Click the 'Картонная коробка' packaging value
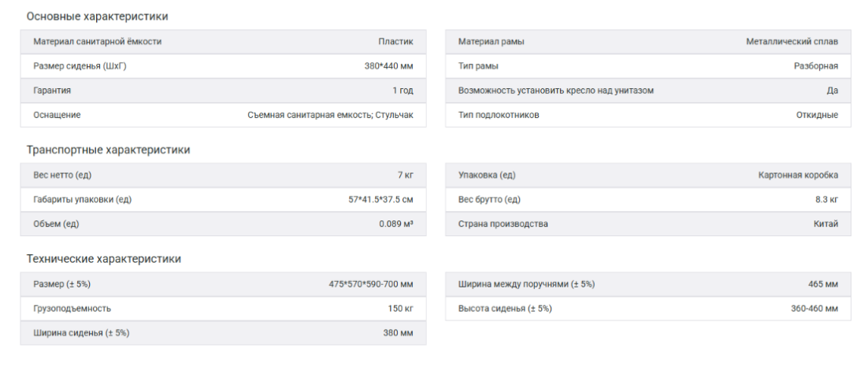The width and height of the screenshot is (868, 370). 797,175
